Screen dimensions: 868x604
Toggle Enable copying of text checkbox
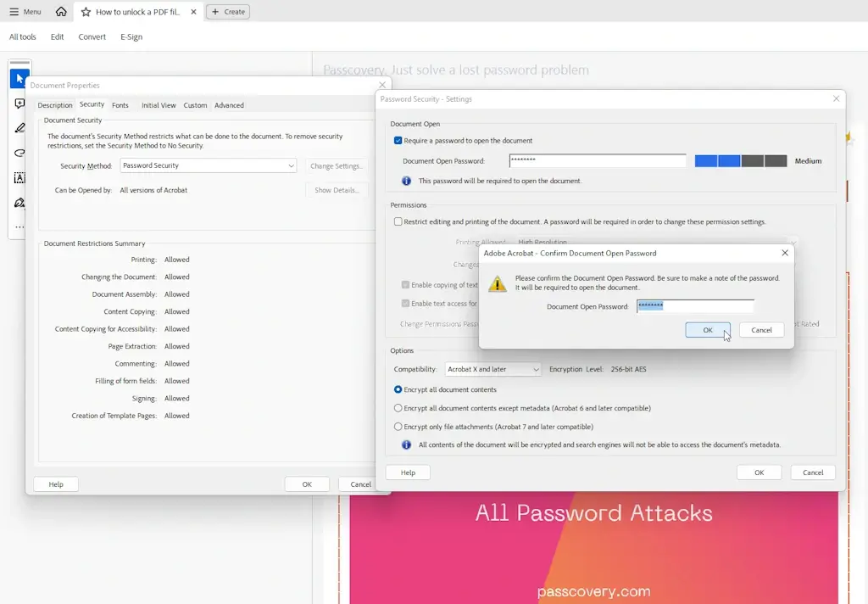405,285
